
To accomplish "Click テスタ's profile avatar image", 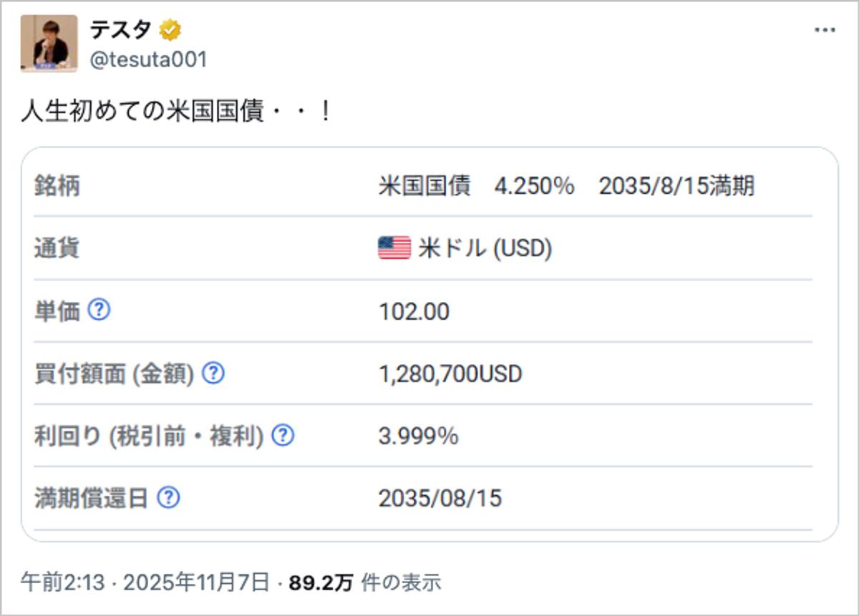I will pyautogui.click(x=49, y=41).
